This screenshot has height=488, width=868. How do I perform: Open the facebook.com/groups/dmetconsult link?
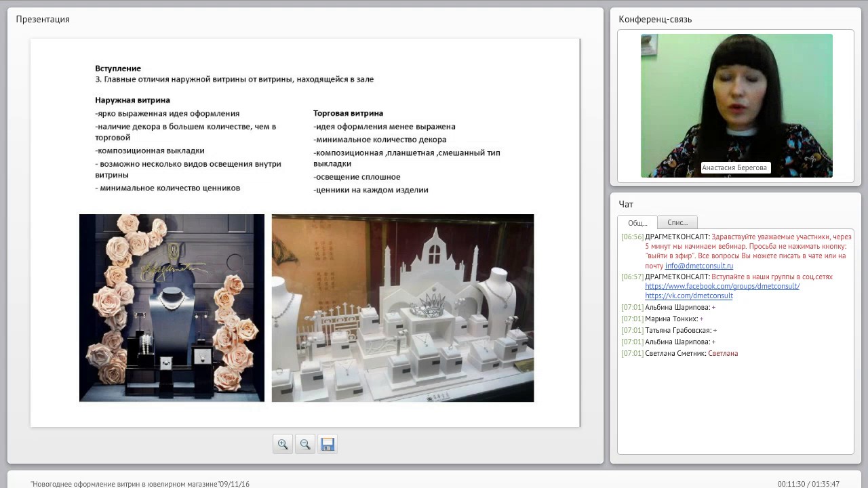click(x=722, y=286)
